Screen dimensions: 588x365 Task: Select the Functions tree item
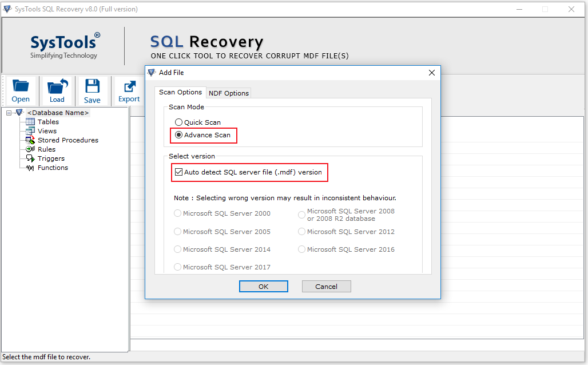coord(53,168)
